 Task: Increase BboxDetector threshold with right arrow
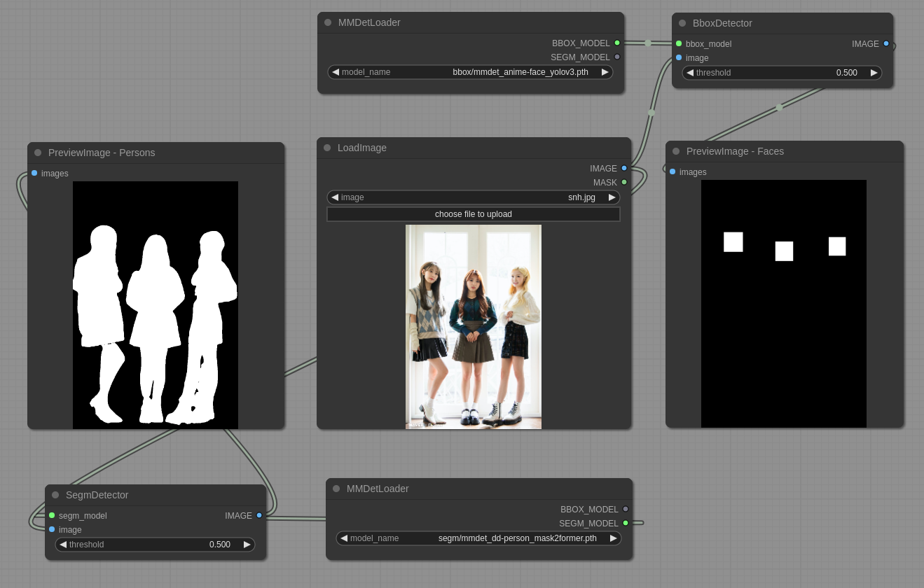(x=874, y=73)
